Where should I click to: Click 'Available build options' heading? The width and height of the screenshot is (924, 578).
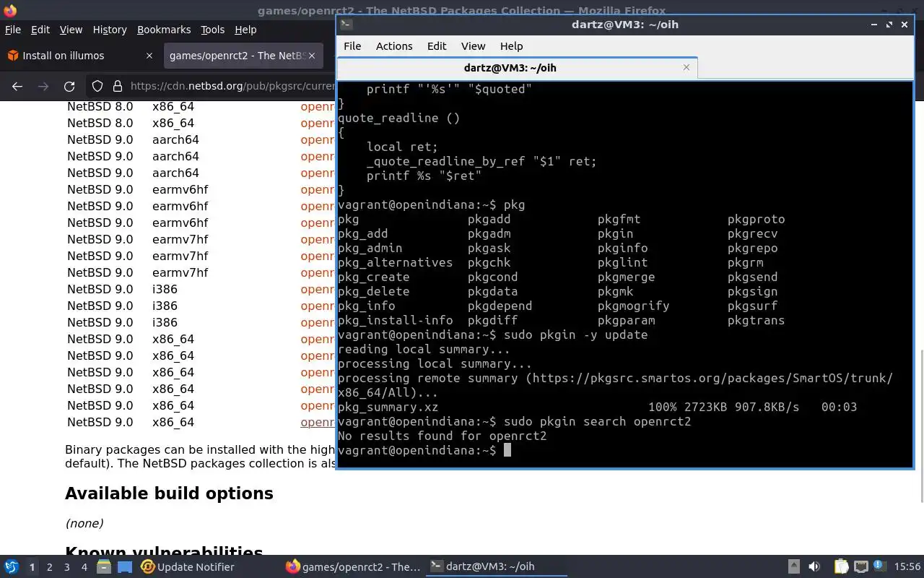[169, 493]
